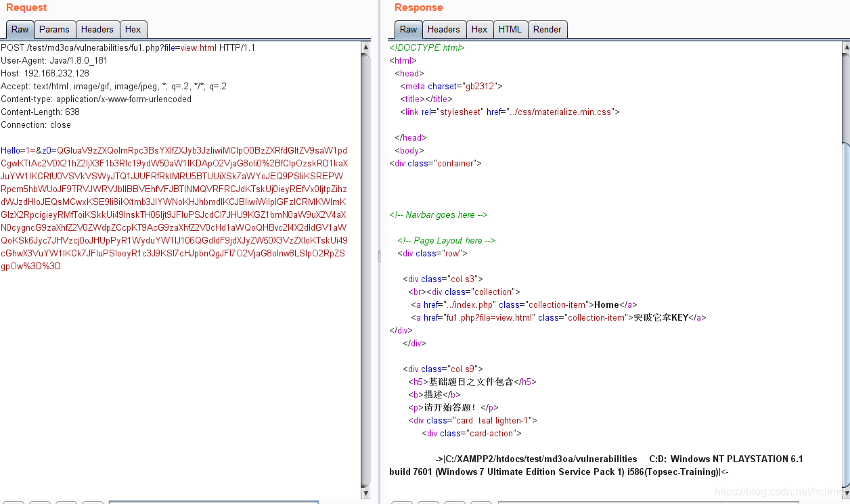The height and width of the screenshot is (504, 850).
Task: Click the fu1.php?file=view.html anchor line
Action: click(x=559, y=318)
